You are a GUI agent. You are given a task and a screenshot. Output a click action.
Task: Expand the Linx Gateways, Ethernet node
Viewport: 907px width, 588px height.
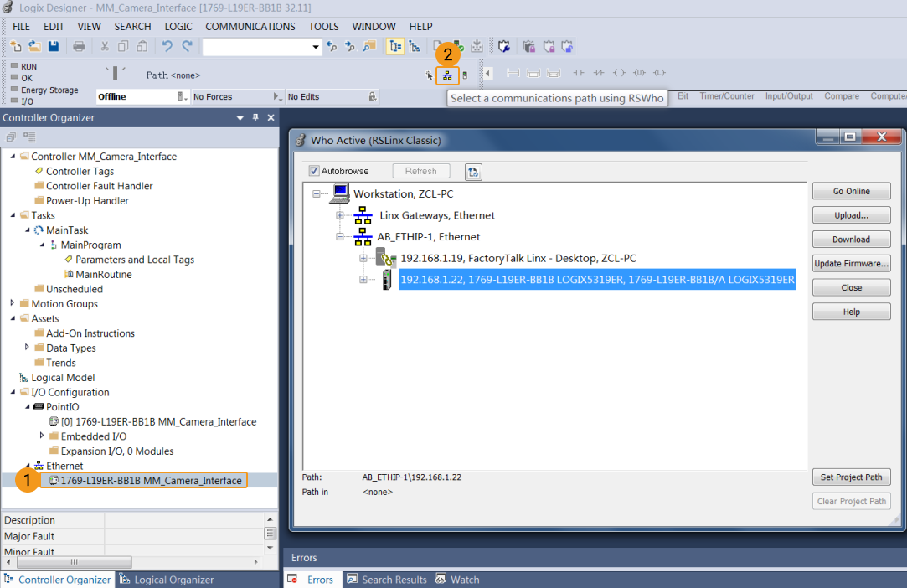tap(340, 215)
